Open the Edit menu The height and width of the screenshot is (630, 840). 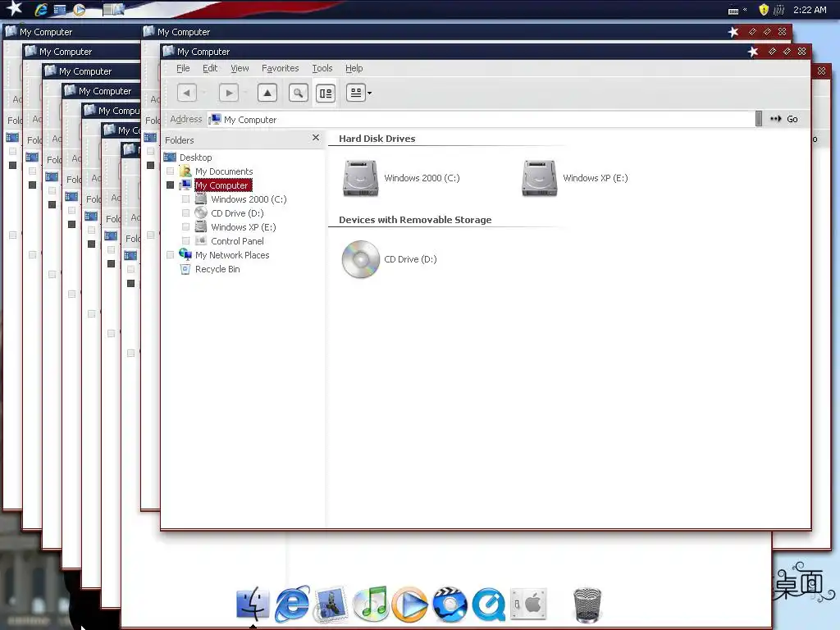pyautogui.click(x=210, y=68)
